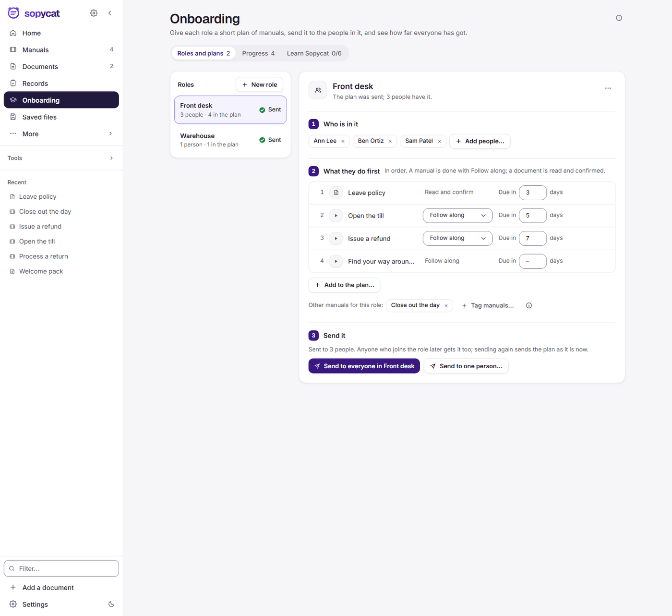Open the recent item Welcome pack
The height and width of the screenshot is (616, 672).
[61, 271]
